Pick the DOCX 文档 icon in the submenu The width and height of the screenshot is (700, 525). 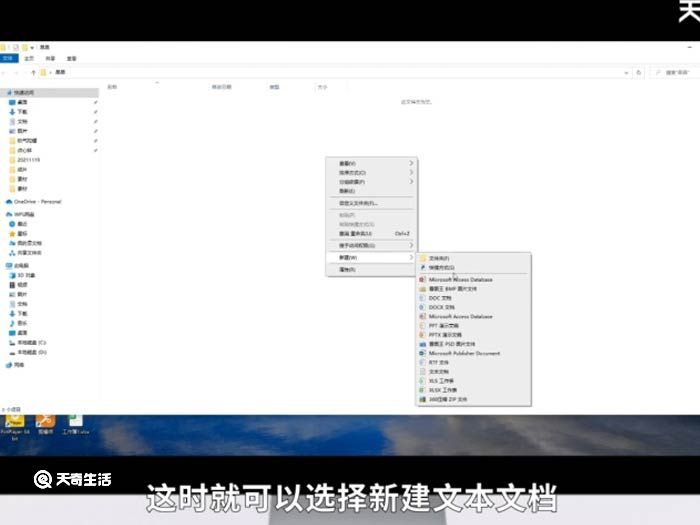[422, 307]
